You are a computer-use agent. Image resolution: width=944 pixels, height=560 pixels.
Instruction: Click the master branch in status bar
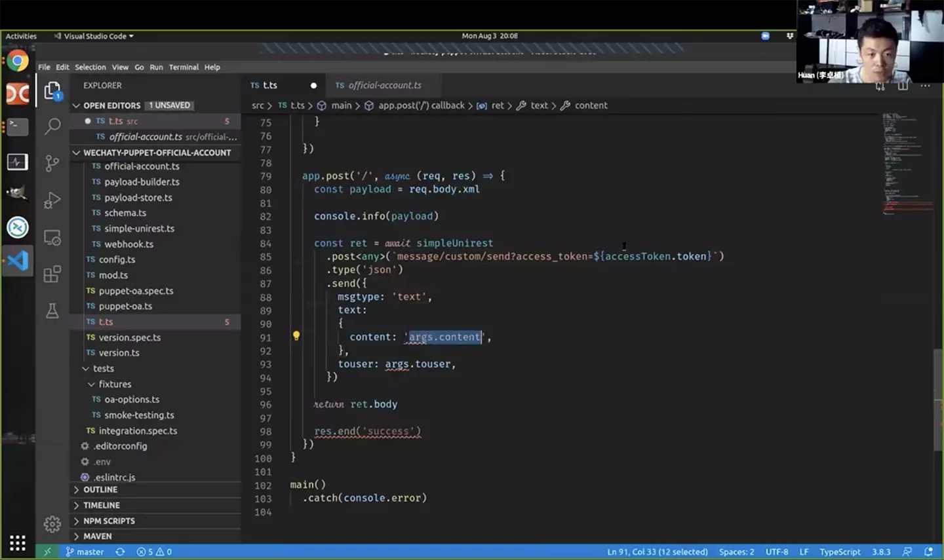click(85, 552)
